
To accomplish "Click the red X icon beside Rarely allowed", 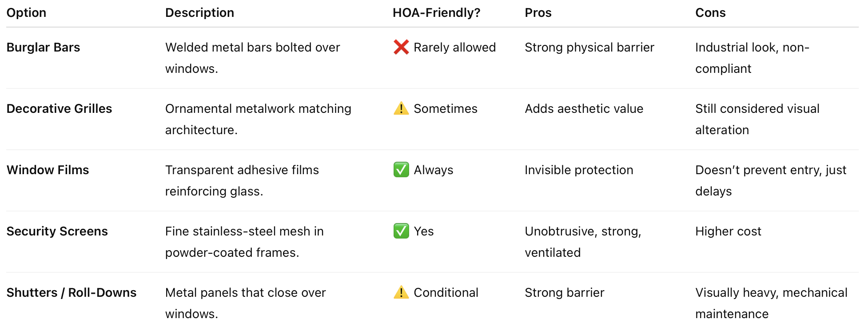I will pos(401,47).
